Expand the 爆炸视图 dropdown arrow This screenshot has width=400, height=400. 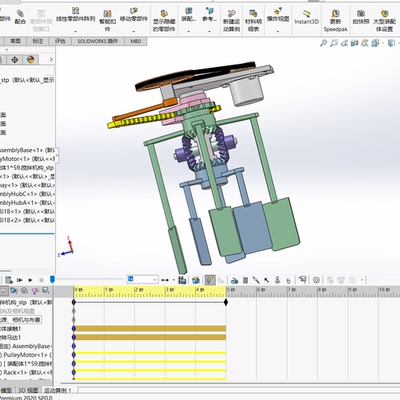point(278,32)
